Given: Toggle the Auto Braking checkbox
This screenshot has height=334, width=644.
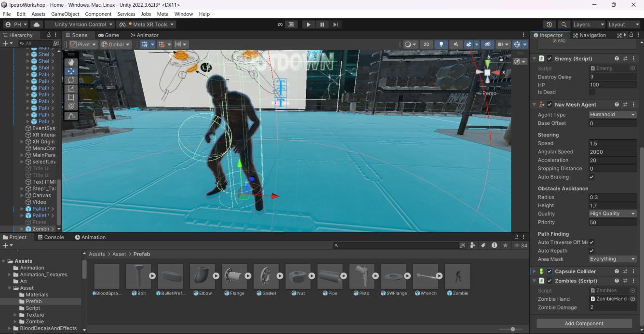Looking at the screenshot, I should 591,177.
